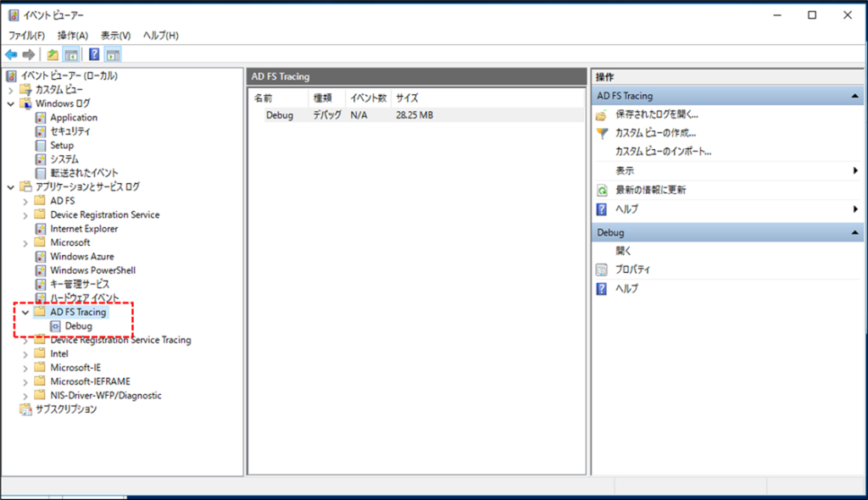868x500 pixels.
Task: Click the Up one level toolbar icon
Action: pyautogui.click(x=53, y=54)
